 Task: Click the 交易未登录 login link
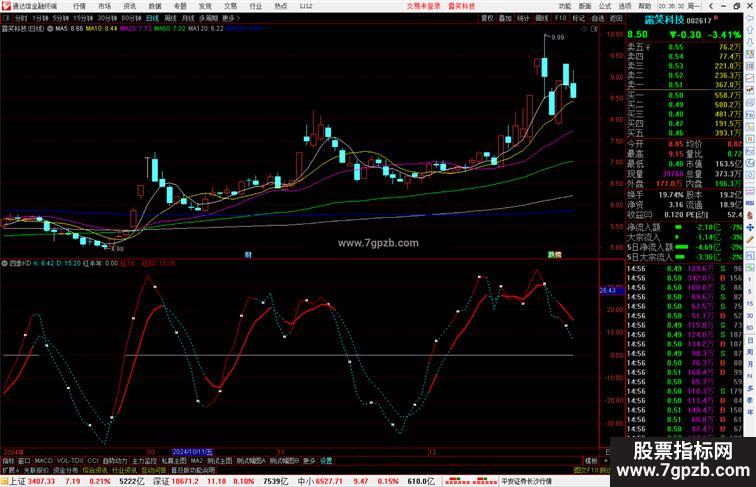(x=423, y=6)
